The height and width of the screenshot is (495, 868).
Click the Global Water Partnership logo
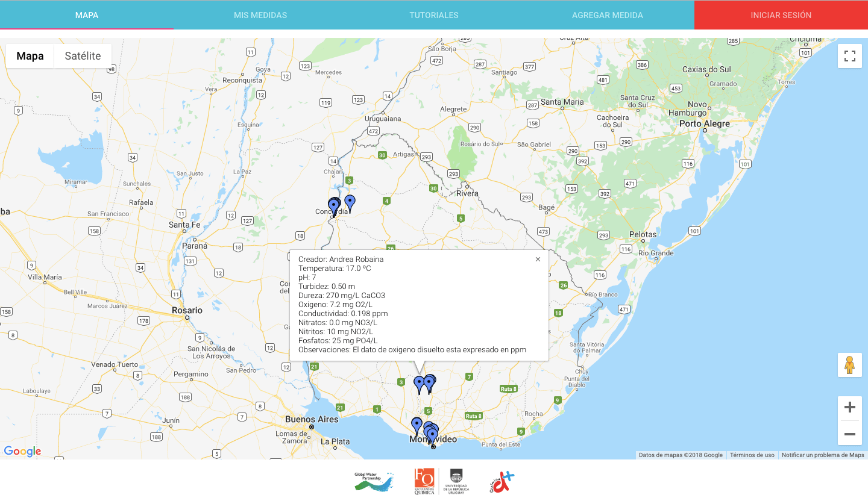(374, 482)
